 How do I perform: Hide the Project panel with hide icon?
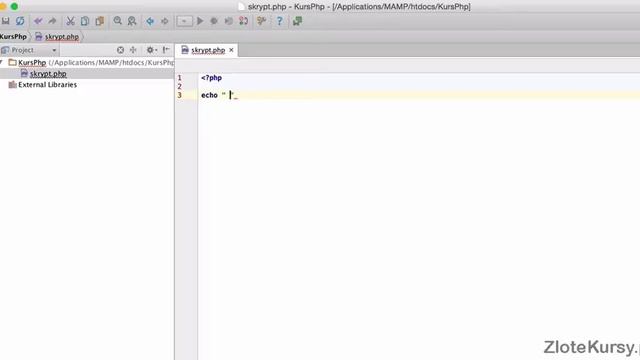[x=166, y=50]
